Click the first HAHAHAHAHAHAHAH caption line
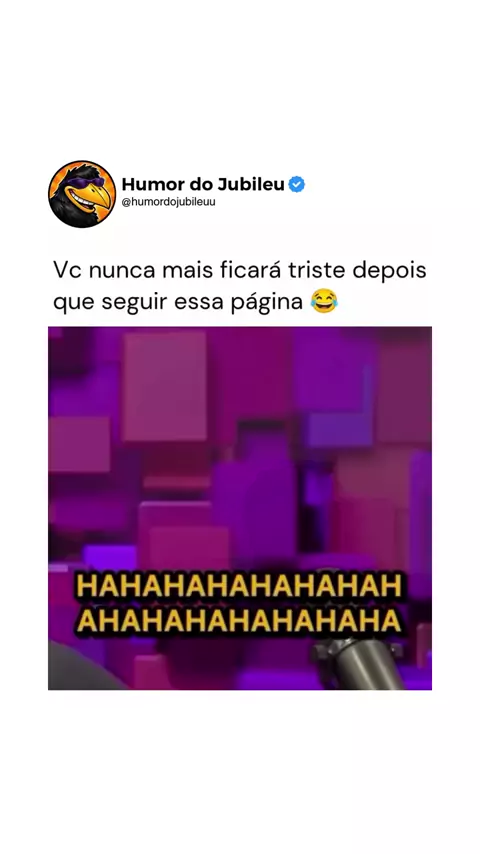This screenshot has height=854, width=480. (x=239, y=587)
